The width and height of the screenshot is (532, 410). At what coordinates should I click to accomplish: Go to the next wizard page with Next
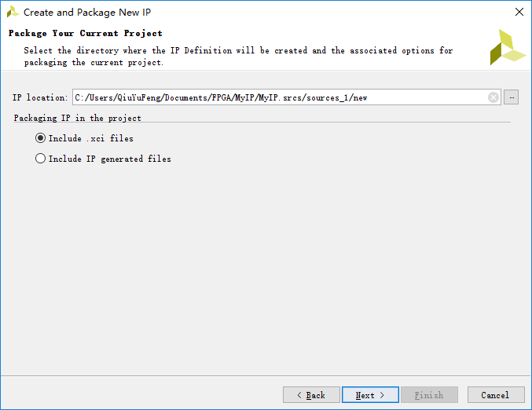[370, 395]
